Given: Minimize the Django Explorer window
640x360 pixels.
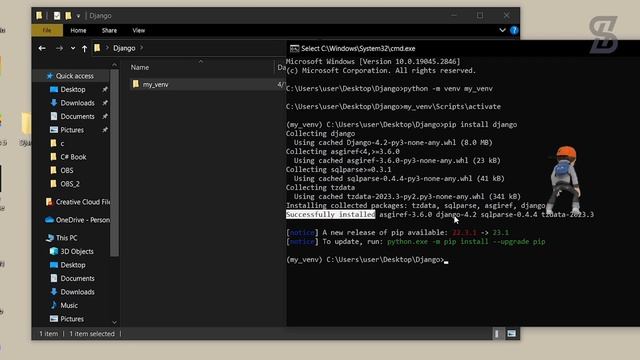Looking at the screenshot, I should (x=453, y=16).
